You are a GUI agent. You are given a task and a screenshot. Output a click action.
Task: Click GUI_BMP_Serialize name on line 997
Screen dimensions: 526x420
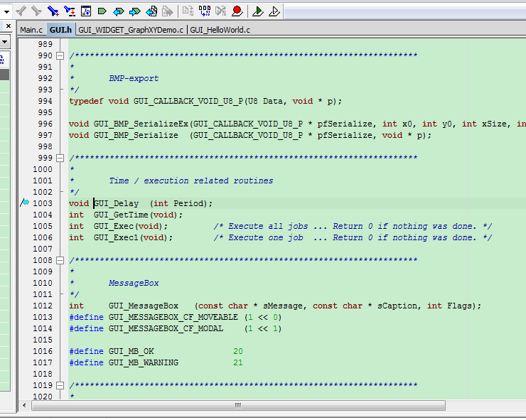[x=136, y=136]
